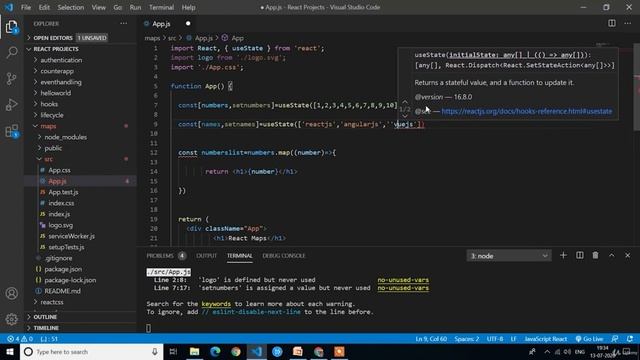This screenshot has width=640, height=360.
Task: Open terminal selector dropdown '3: node'
Action: click(x=509, y=256)
